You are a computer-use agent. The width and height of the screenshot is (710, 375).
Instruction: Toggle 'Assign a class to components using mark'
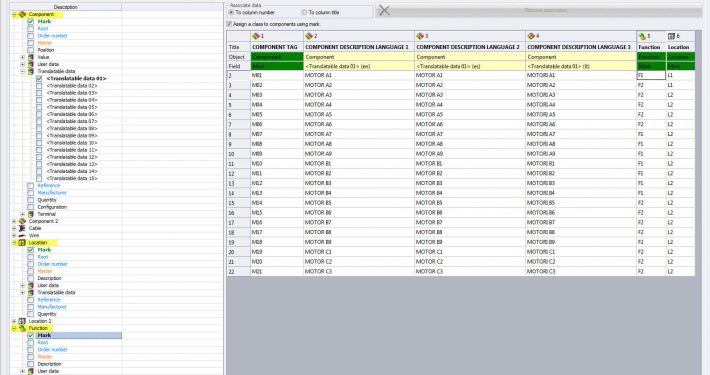(x=229, y=24)
